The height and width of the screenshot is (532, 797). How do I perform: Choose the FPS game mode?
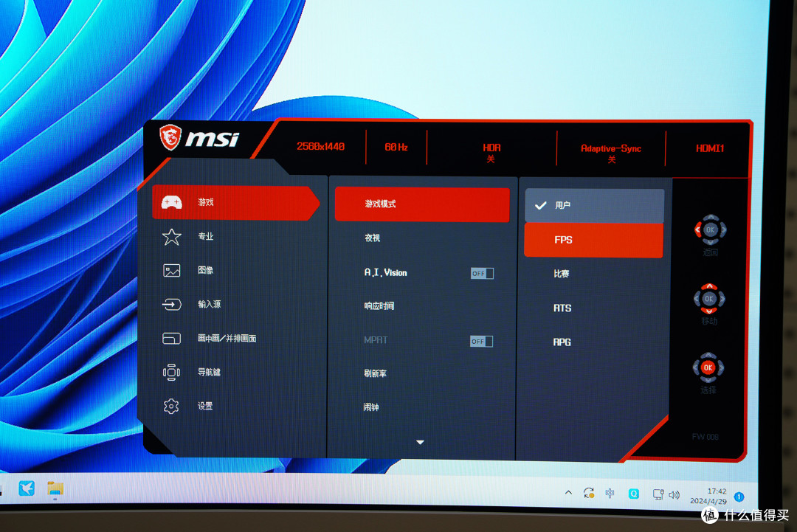tap(593, 240)
